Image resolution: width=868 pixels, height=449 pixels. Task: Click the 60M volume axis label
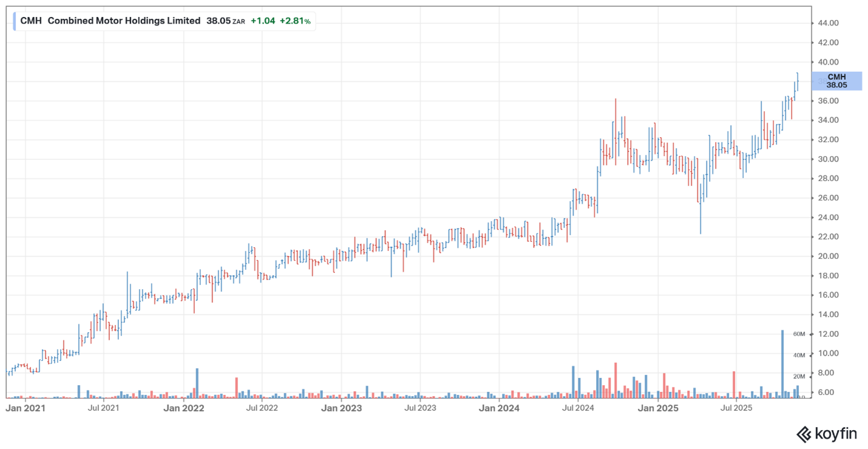coord(799,334)
